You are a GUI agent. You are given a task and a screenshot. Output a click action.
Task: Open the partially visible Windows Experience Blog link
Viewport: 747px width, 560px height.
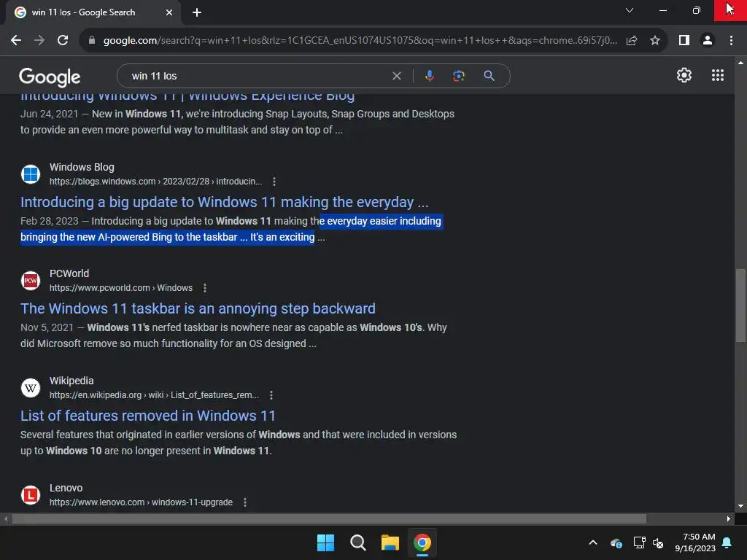pyautogui.click(x=187, y=97)
